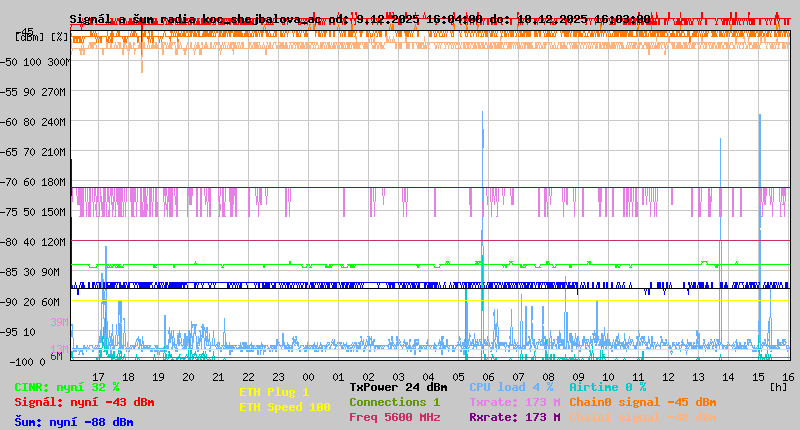The width and height of the screenshot is (800, 430).
Task: Click the hour label '05' on the x-axis
Action: [x=459, y=377]
